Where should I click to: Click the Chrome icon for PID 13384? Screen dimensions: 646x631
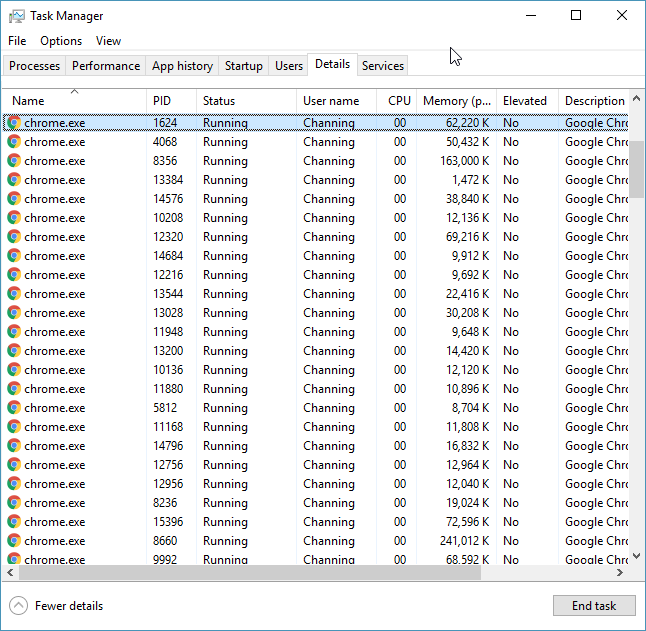click(x=14, y=180)
